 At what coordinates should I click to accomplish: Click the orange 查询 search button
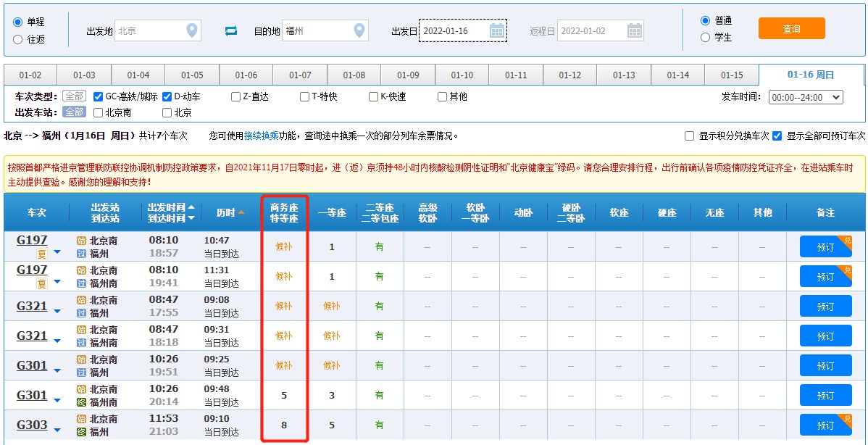coord(791,29)
